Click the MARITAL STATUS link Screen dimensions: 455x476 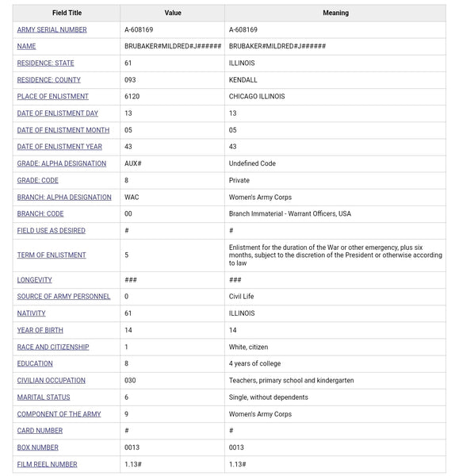tap(44, 397)
